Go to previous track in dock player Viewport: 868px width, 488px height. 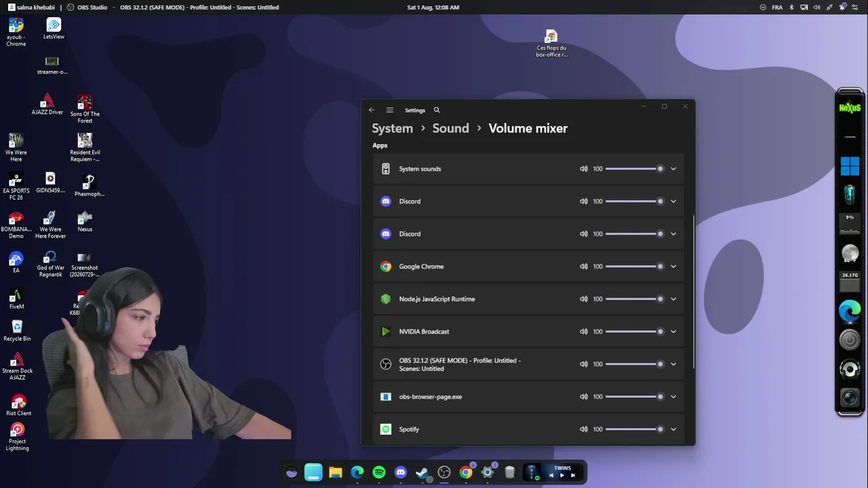tap(551, 475)
